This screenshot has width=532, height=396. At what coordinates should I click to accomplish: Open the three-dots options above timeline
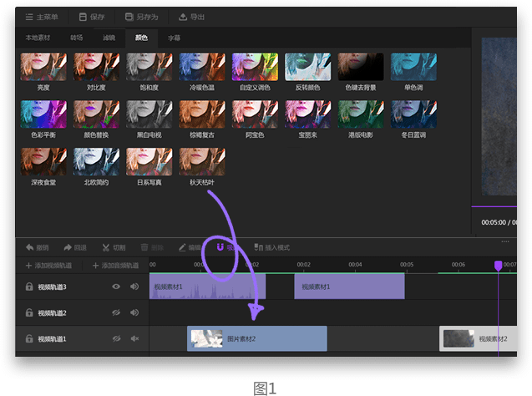click(505, 241)
